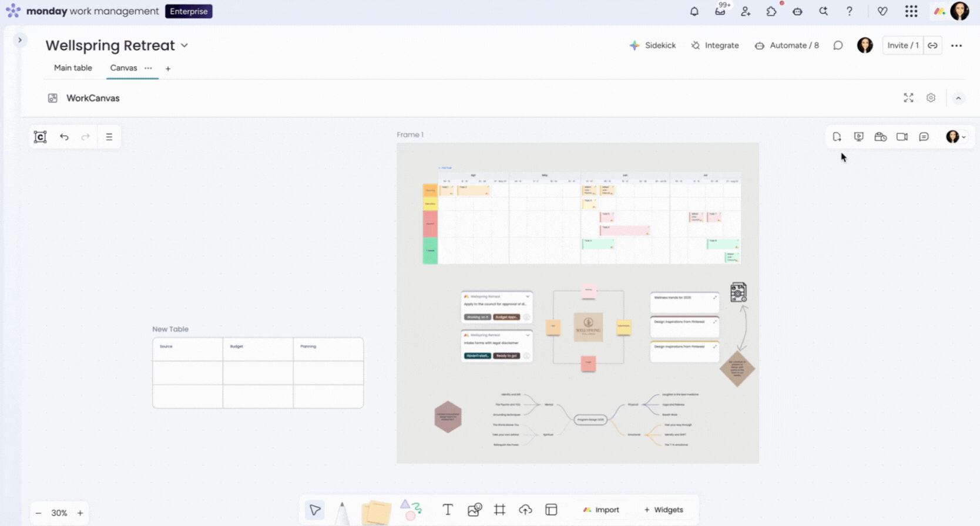Increase zoom with plus button
The image size is (980, 526).
pos(80,513)
